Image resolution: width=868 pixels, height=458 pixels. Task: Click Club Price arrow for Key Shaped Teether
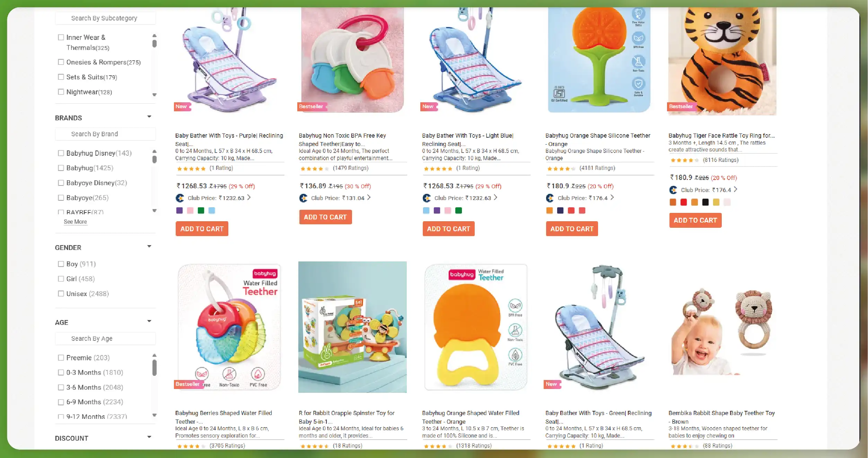[369, 197]
